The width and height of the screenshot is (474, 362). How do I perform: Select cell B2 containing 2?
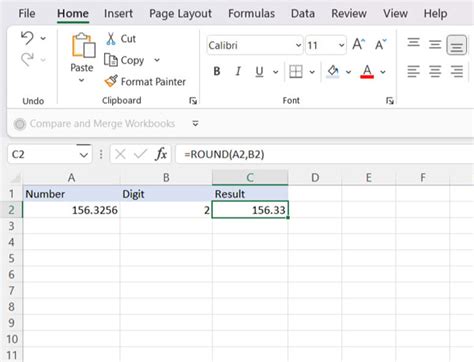coord(166,210)
